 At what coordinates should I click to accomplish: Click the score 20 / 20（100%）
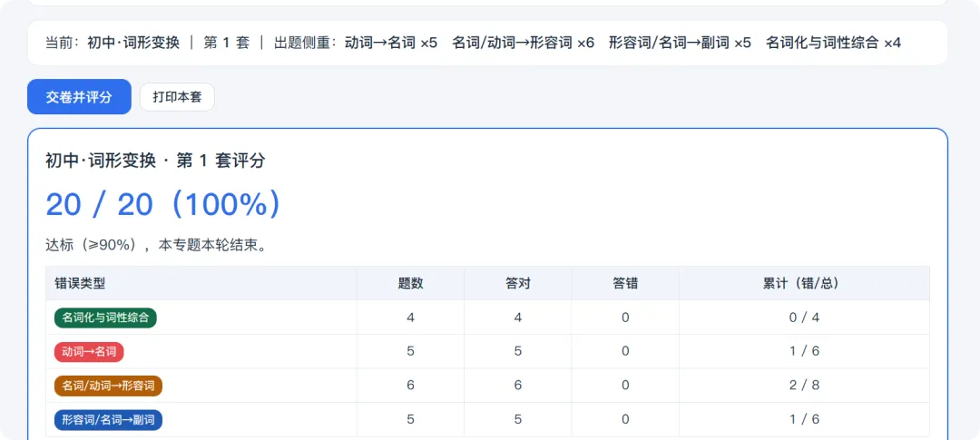click(163, 204)
